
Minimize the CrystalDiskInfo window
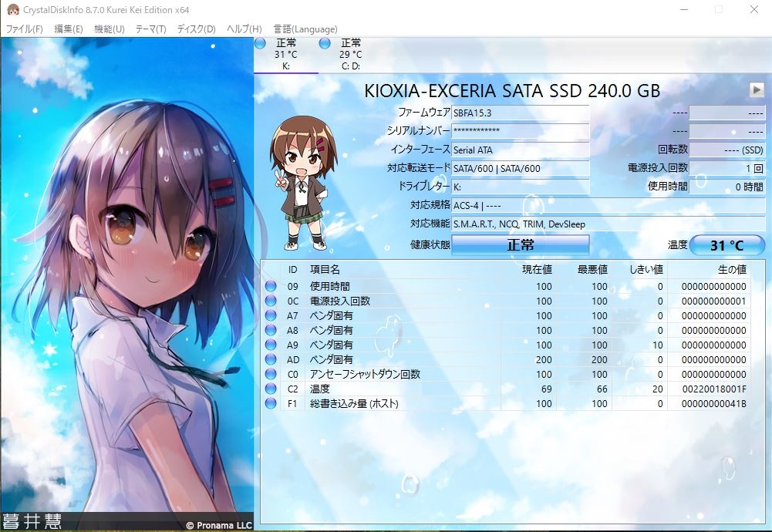pos(684,9)
